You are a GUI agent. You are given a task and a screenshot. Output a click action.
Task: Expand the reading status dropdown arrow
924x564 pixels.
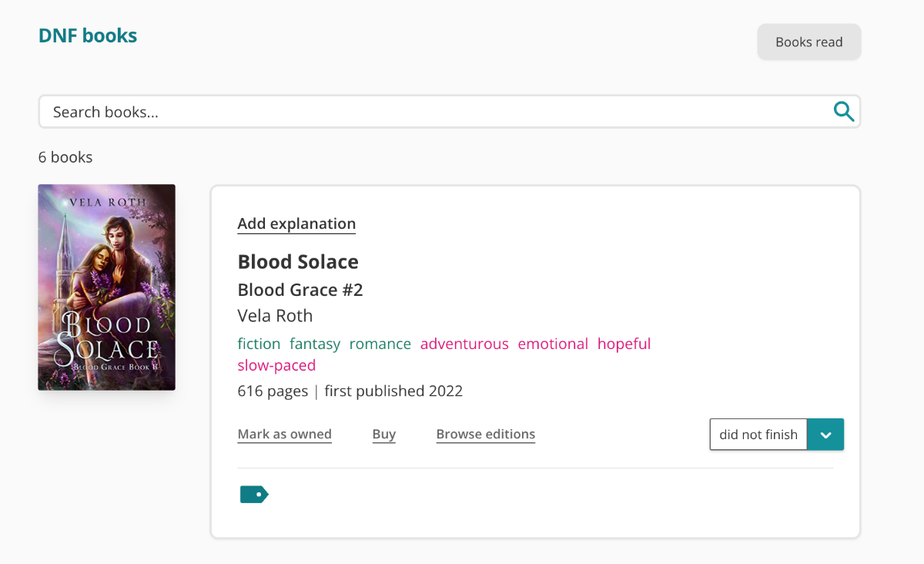point(825,435)
